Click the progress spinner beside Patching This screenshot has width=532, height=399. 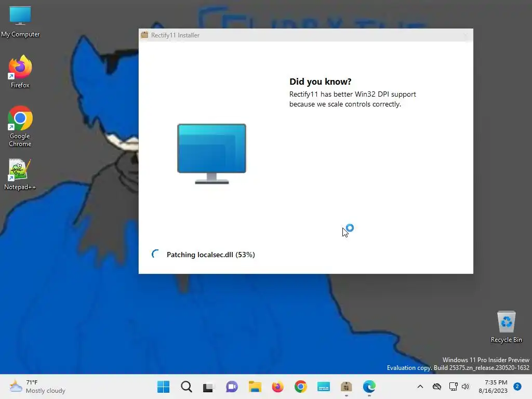point(156,254)
